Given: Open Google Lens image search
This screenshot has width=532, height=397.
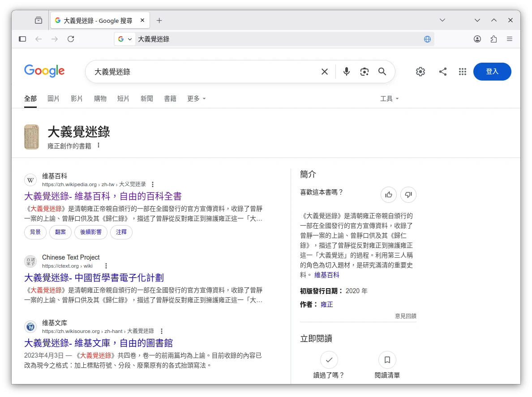Looking at the screenshot, I should click(x=365, y=72).
